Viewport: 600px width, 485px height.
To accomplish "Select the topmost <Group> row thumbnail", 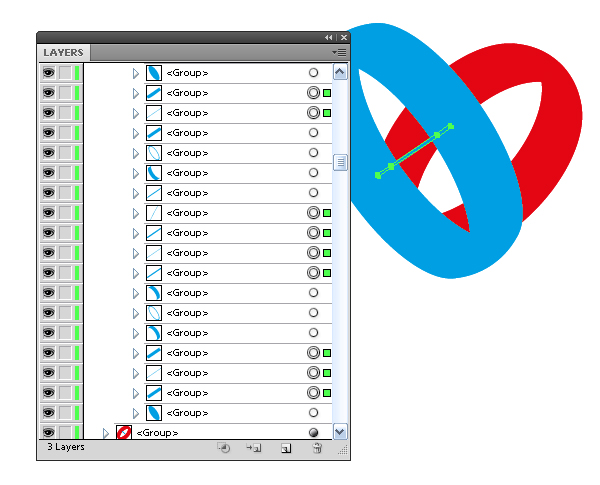I will pyautogui.click(x=154, y=73).
